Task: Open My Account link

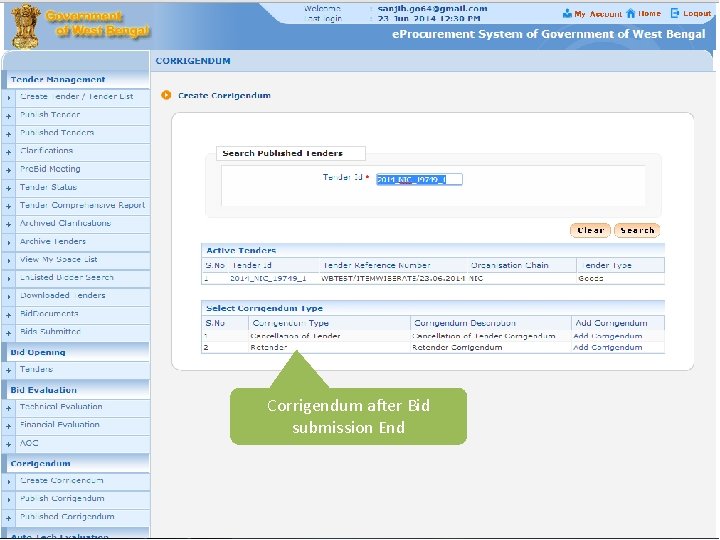Action: click(598, 14)
